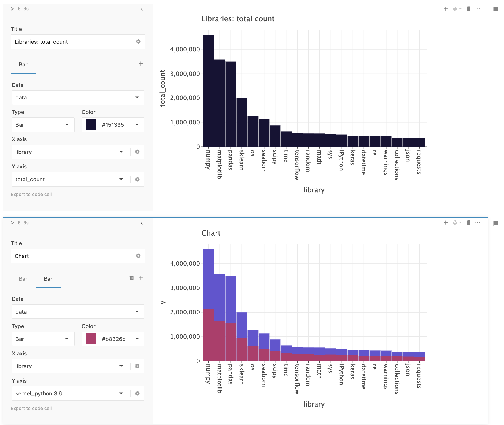Click the 'tensorflow' tick label in first chart
Viewport: 504px width, 425px height.
(297, 165)
